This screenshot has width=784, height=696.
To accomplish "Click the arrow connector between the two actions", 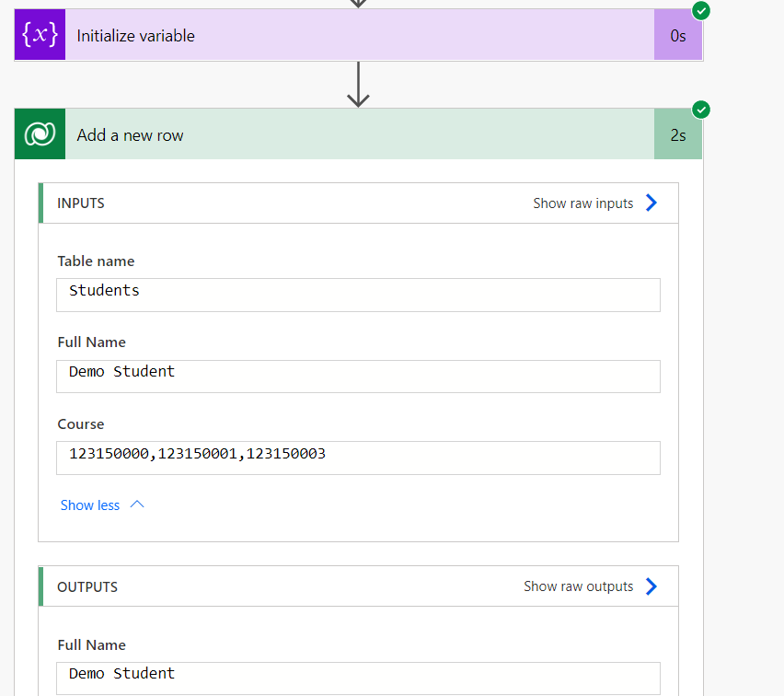I will coord(358,85).
